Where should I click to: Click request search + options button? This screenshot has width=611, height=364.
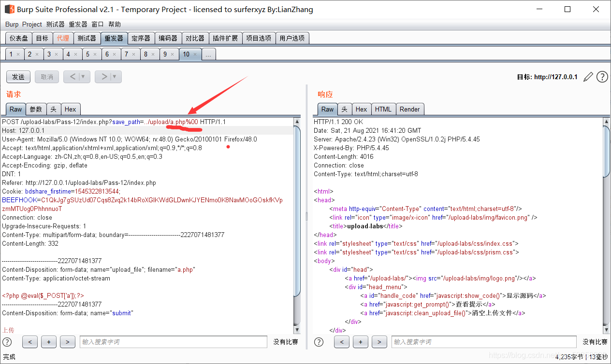(49, 342)
